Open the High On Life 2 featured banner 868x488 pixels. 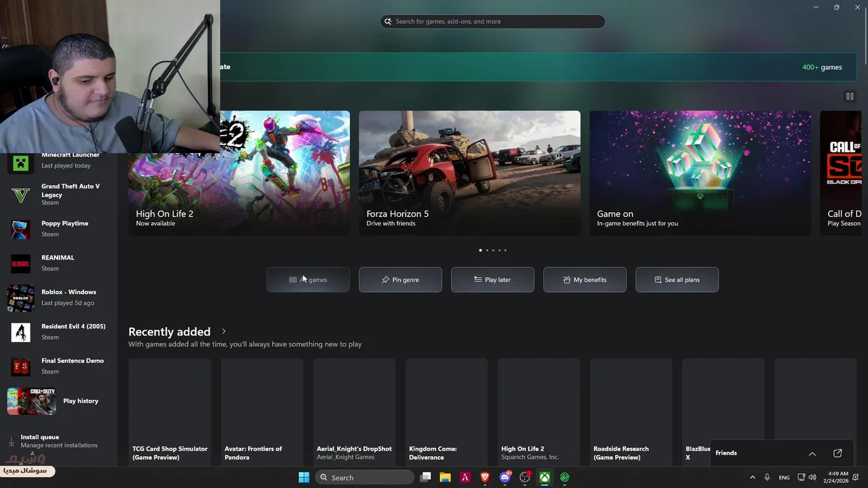[x=239, y=173]
